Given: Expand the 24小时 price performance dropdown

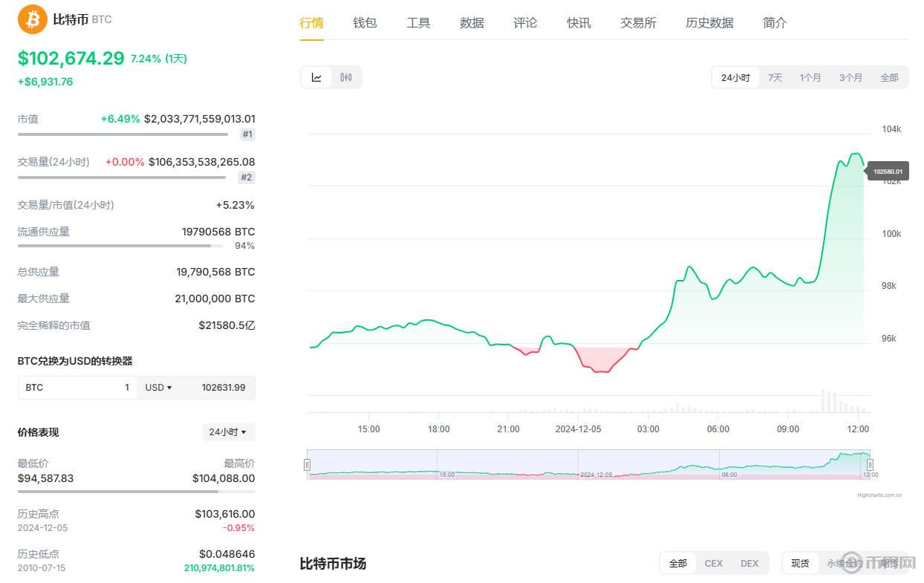Looking at the screenshot, I should click(228, 432).
